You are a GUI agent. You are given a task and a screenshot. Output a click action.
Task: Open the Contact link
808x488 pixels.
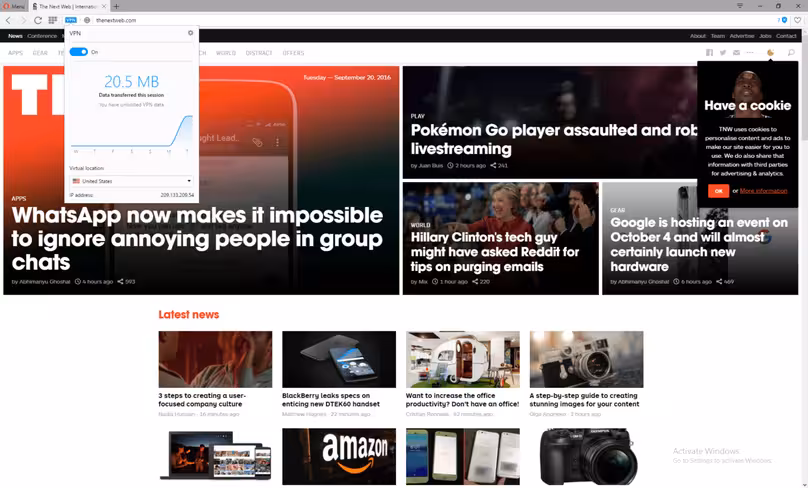coord(786,36)
